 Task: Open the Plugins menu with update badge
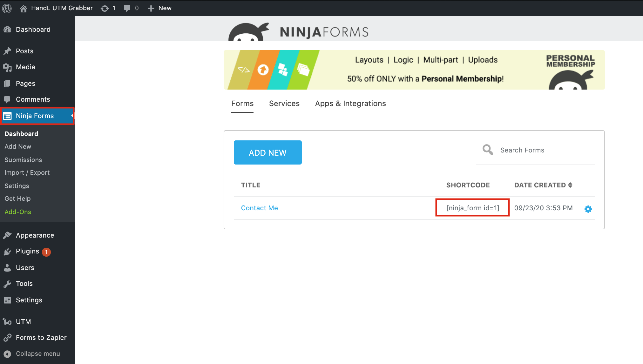(27, 251)
